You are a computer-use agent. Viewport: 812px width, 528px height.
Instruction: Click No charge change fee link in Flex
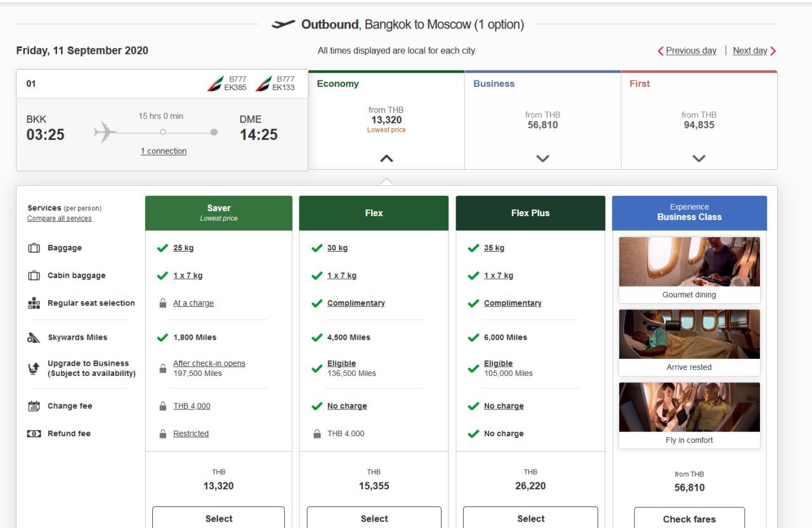click(347, 406)
